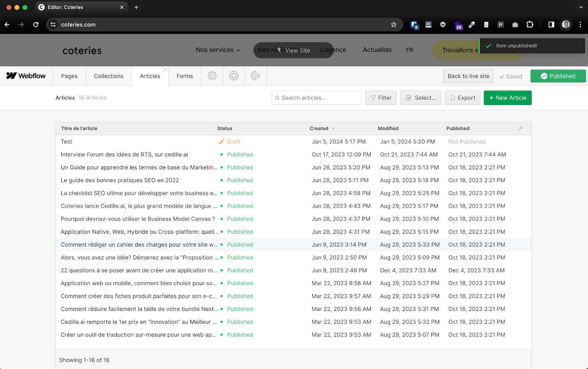Click the [F extension icon
The width and height of the screenshot is (588, 369).
501,25
